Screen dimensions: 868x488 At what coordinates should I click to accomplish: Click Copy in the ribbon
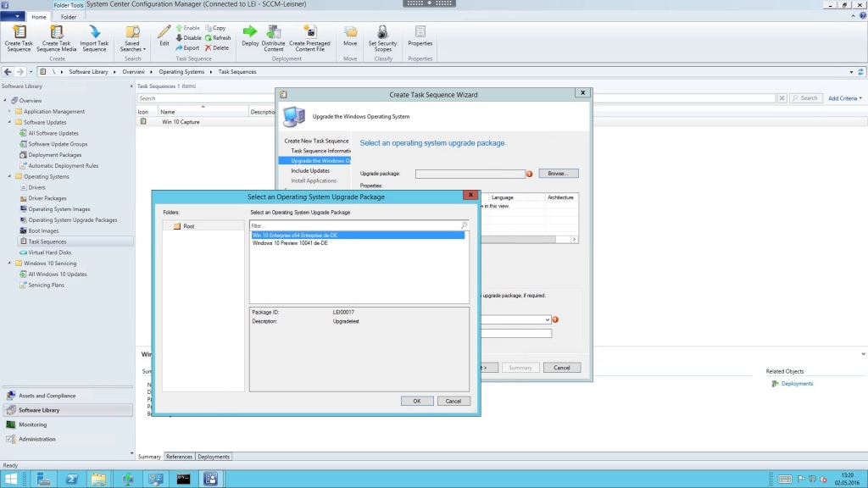(215, 28)
